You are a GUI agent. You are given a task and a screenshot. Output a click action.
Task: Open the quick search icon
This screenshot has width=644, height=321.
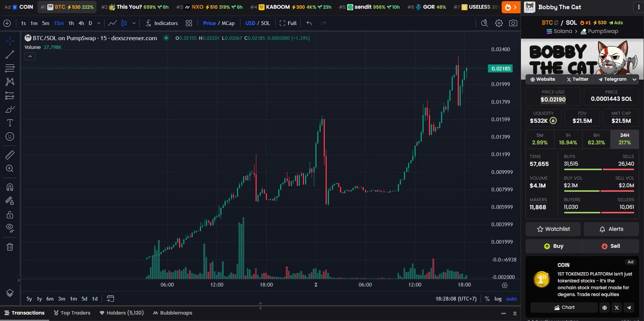coord(485,23)
